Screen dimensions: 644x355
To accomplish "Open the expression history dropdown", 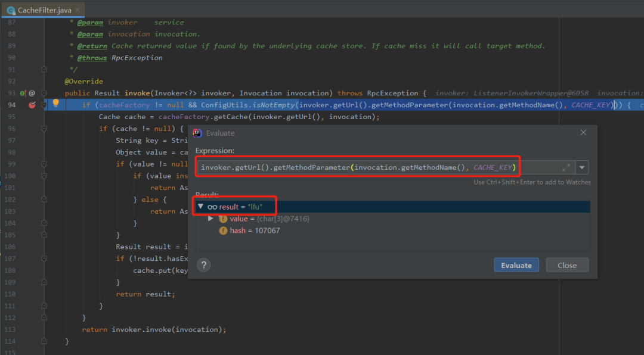I will 582,168.
